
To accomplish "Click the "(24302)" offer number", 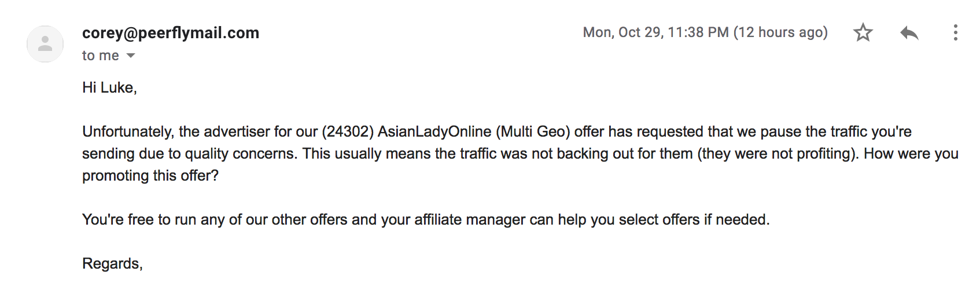I will pos(348,131).
